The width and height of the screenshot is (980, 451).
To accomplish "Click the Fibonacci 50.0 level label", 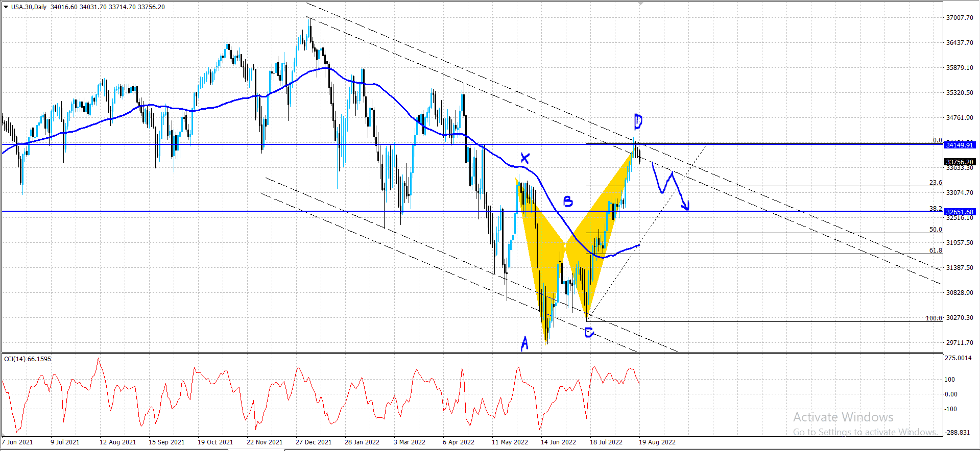I will coord(936,230).
